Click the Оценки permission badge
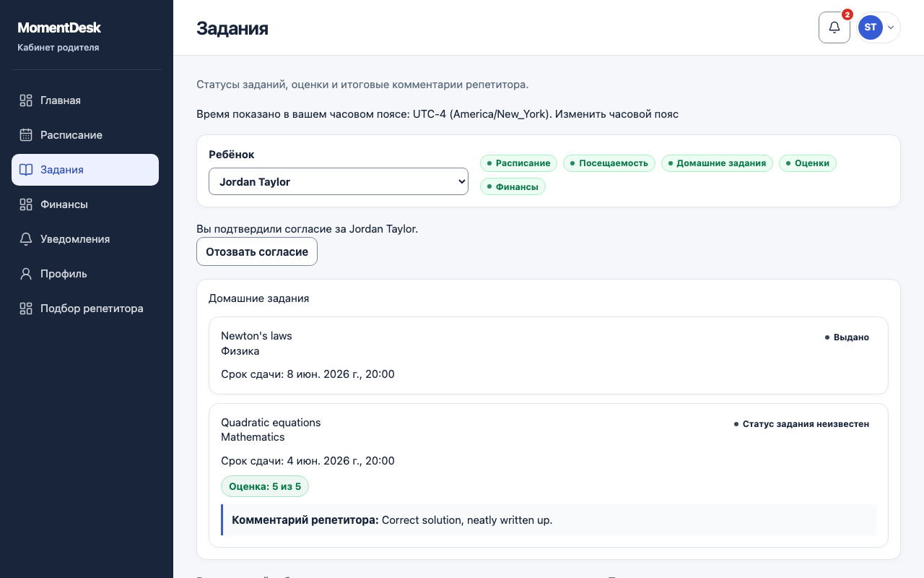This screenshot has height=578, width=924. tap(808, 163)
